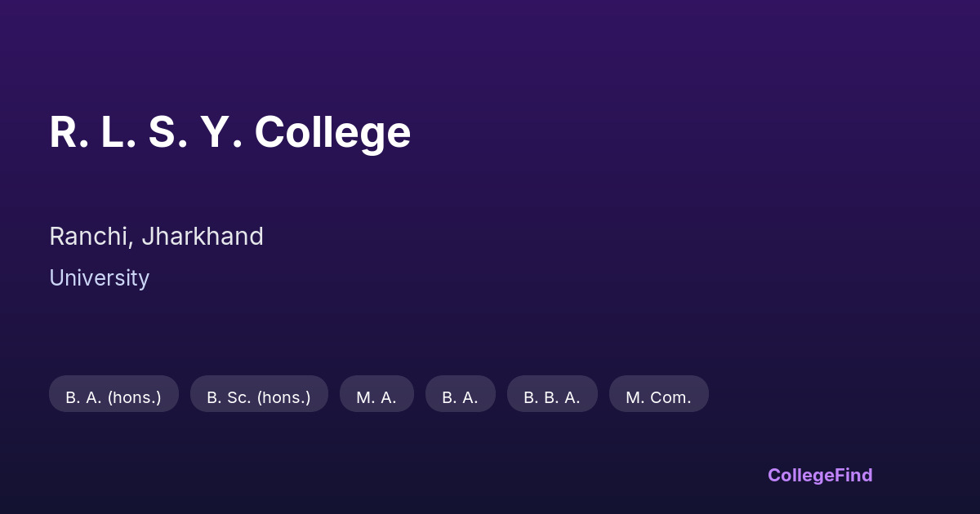980x514 pixels.
Task: Tap the M. Com. course chip
Action: 658,397
